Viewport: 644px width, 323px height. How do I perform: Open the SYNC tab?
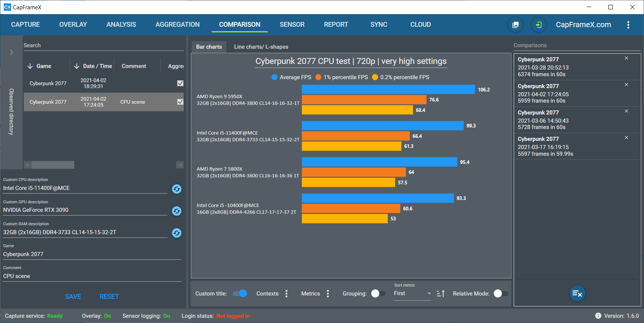(x=379, y=25)
